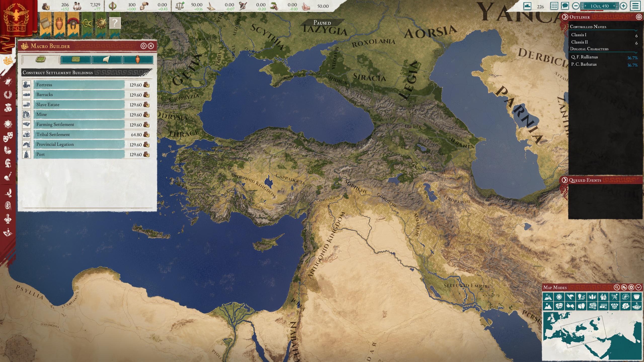The width and height of the screenshot is (644, 362).
Task: Click the crossed shields military map mode
Action: click(614, 306)
